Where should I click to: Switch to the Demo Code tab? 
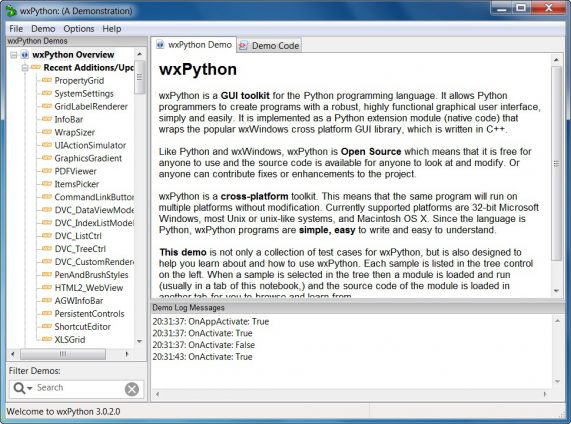coord(269,46)
